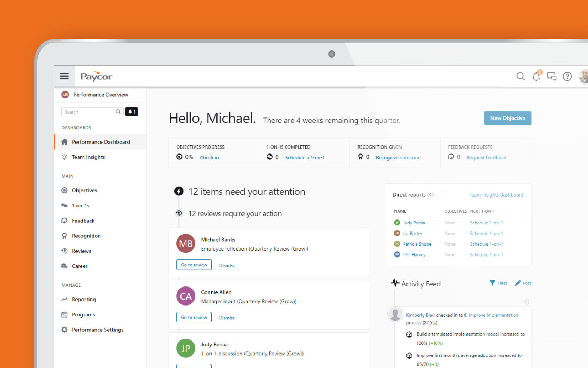Click the MB avatar for Michael Banks
Viewport: 588px width, 368px height.
pyautogui.click(x=186, y=243)
